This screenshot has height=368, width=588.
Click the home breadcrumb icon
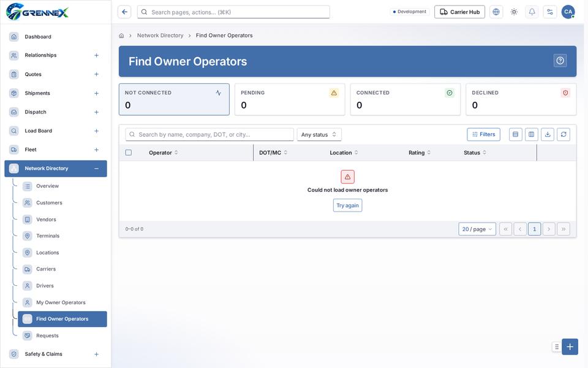pos(121,36)
